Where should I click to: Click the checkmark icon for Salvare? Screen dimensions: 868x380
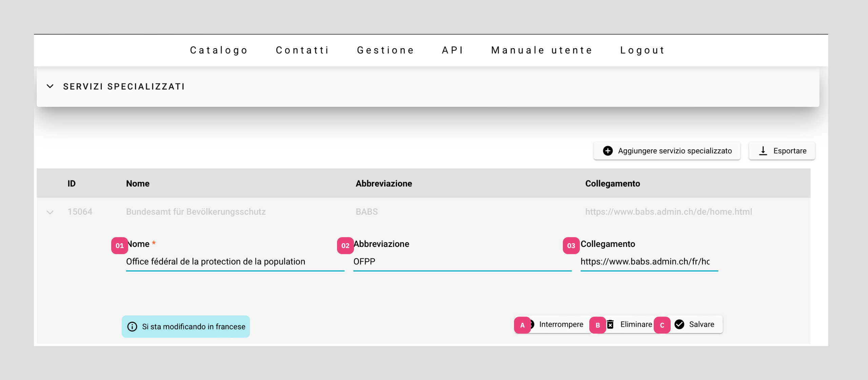(x=679, y=325)
